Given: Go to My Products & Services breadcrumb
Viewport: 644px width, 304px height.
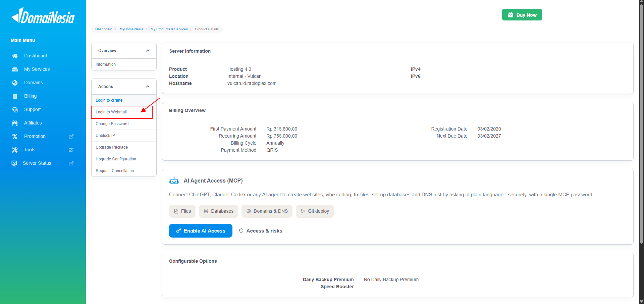Looking at the screenshot, I should click(x=169, y=29).
